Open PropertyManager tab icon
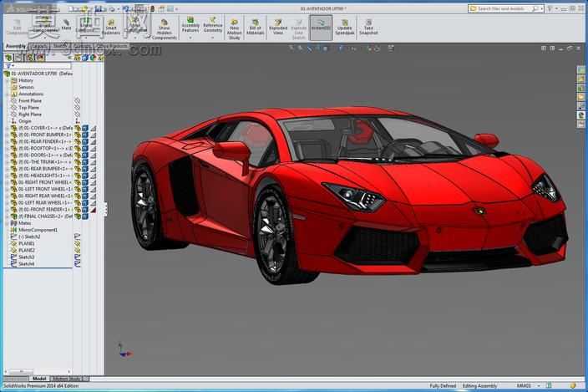588x392 pixels. pyautogui.click(x=18, y=58)
